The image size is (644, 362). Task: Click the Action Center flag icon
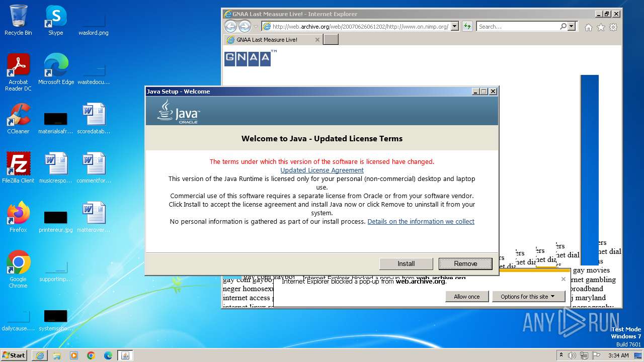point(596,355)
